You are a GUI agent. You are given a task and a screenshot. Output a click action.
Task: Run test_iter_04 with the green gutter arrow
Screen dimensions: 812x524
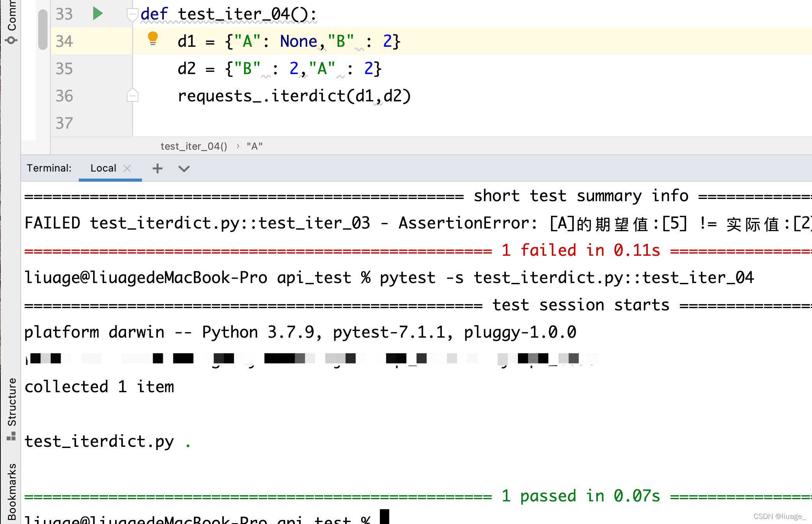[x=98, y=14]
